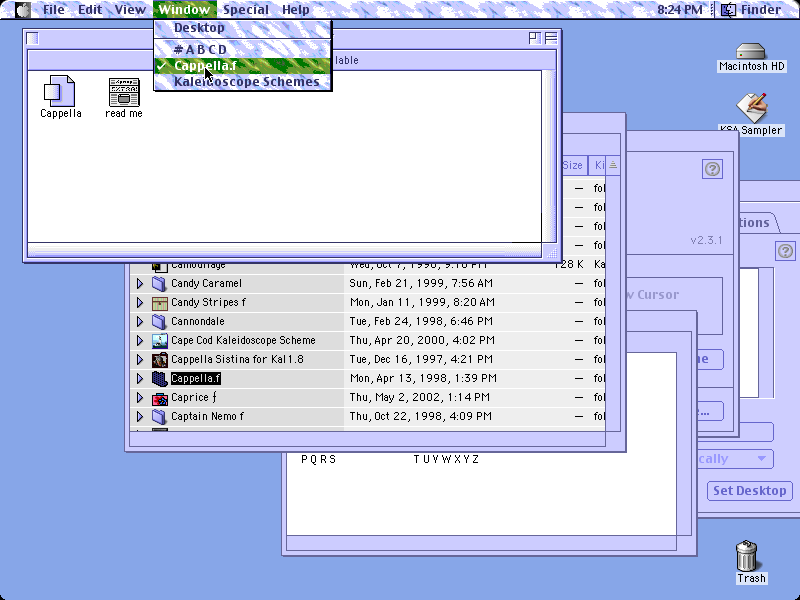This screenshot has height=600, width=800.
Task: Select Cappella Sistina folder icon
Action: pos(160,360)
